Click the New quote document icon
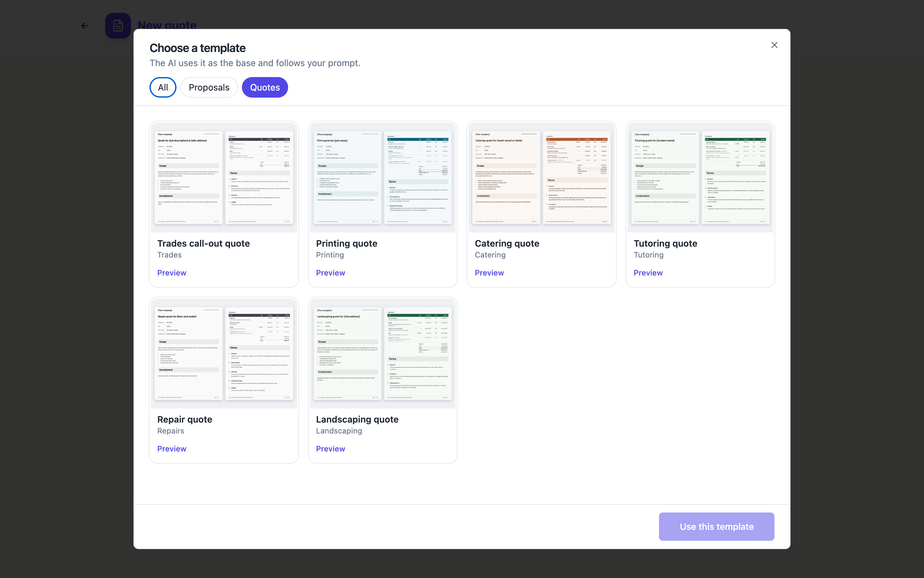The image size is (924, 578). [x=118, y=26]
